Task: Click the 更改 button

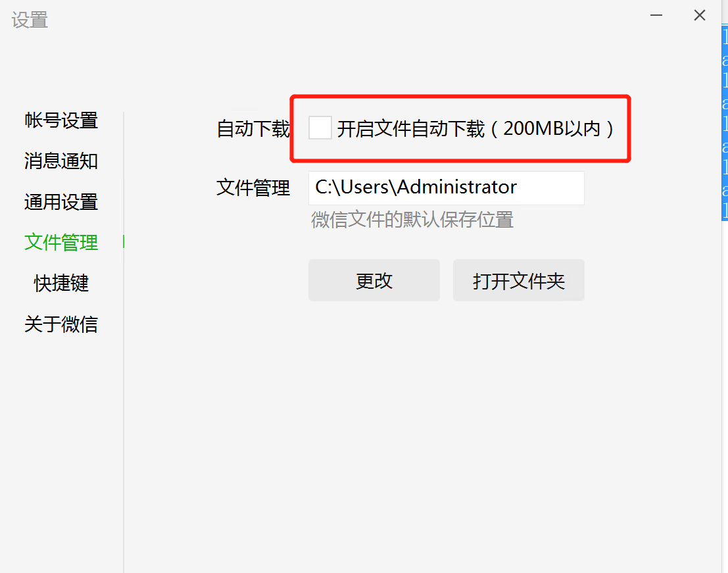Action: [x=374, y=280]
